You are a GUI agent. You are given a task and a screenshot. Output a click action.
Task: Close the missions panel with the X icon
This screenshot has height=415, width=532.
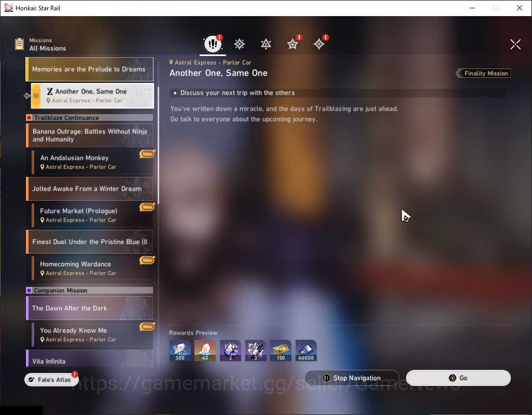[515, 44]
